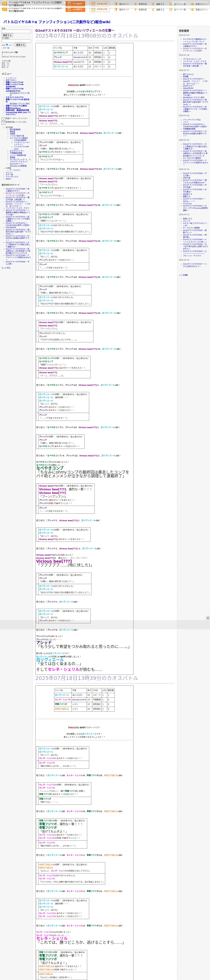Viewport: 210px width, 980px height.
Task: Focus the タグ検索 tag input field
Action: tap(16, 41)
